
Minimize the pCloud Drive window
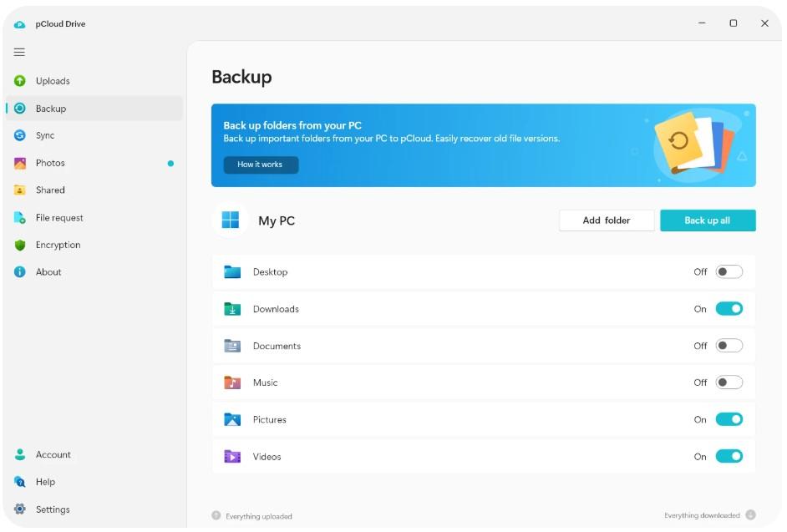tap(702, 23)
